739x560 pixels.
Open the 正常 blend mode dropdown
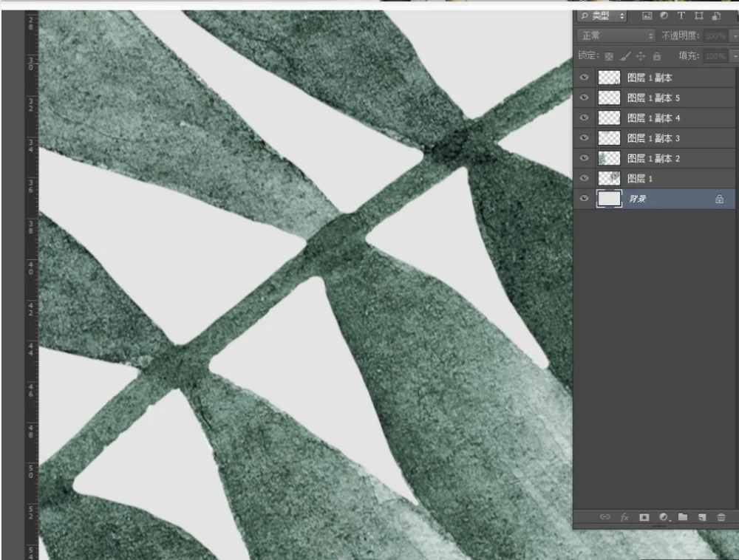tap(616, 35)
